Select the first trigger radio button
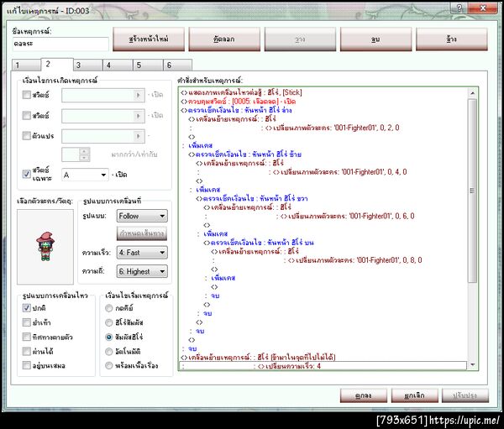Viewport: 504px width, 429px height. [109, 308]
